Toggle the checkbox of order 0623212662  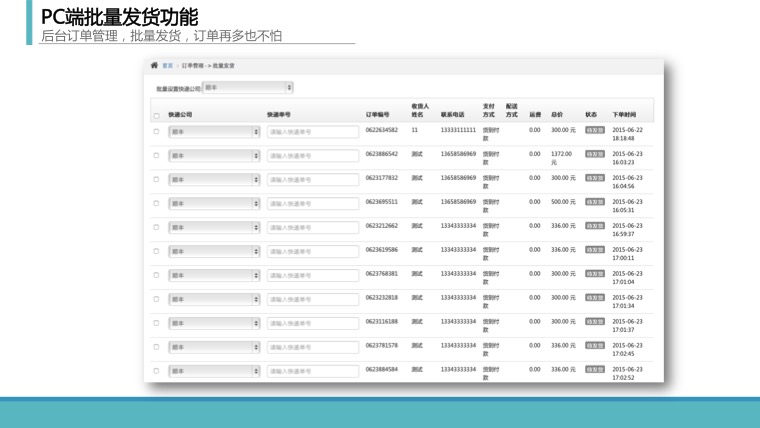156,227
